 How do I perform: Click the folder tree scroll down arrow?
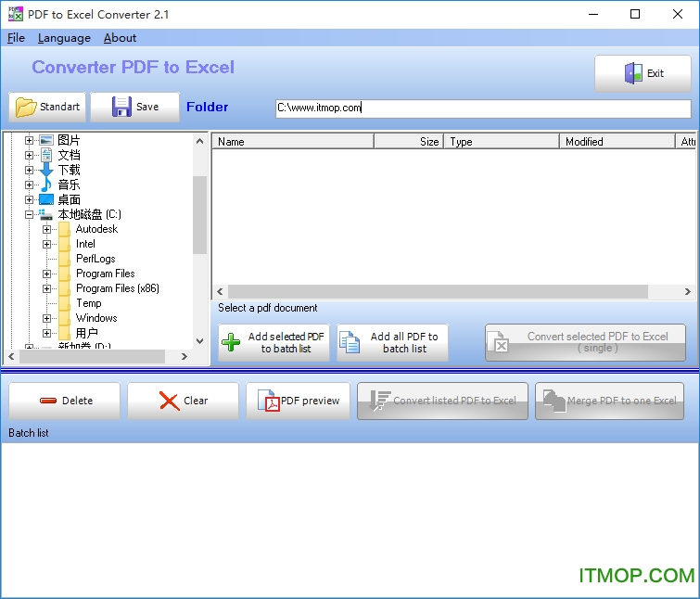click(x=199, y=341)
